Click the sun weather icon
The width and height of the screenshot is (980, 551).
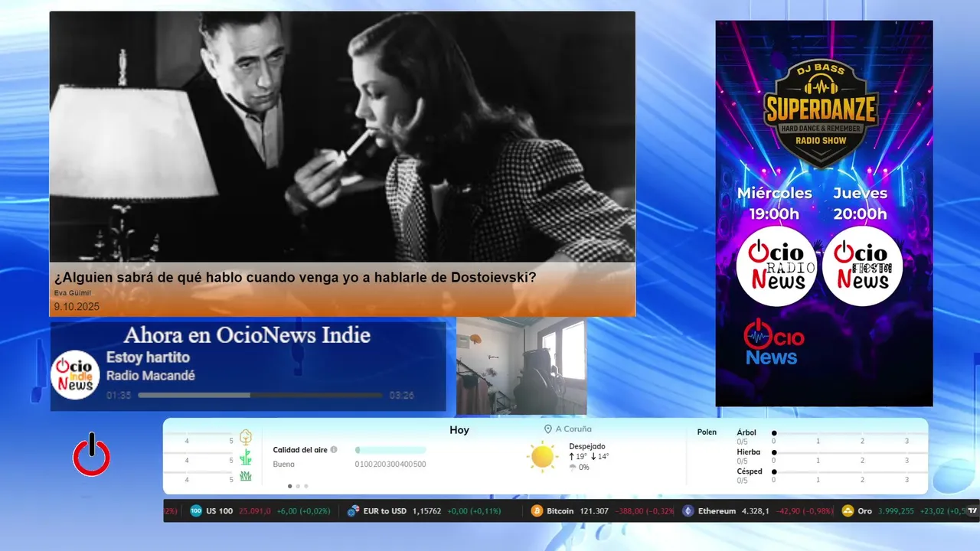point(542,457)
